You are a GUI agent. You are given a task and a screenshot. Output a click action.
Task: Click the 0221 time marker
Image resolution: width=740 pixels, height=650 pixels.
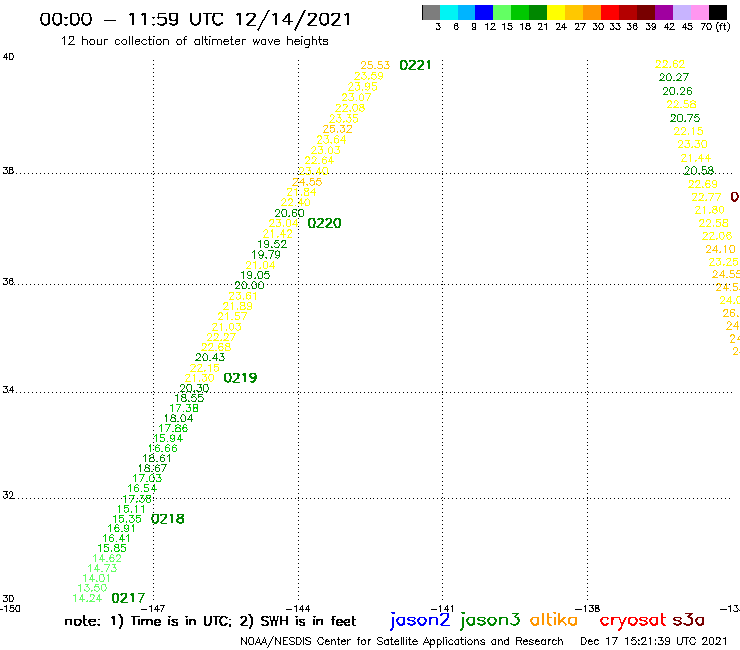[415, 65]
